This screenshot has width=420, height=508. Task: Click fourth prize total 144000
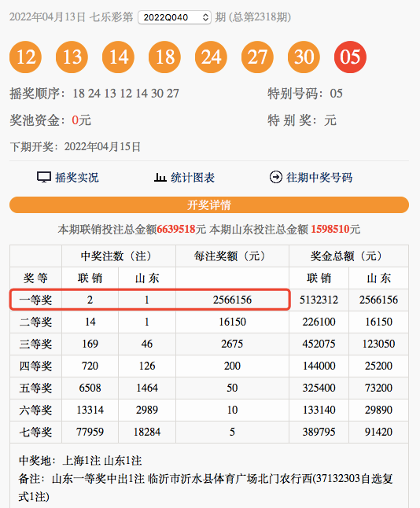(x=319, y=366)
